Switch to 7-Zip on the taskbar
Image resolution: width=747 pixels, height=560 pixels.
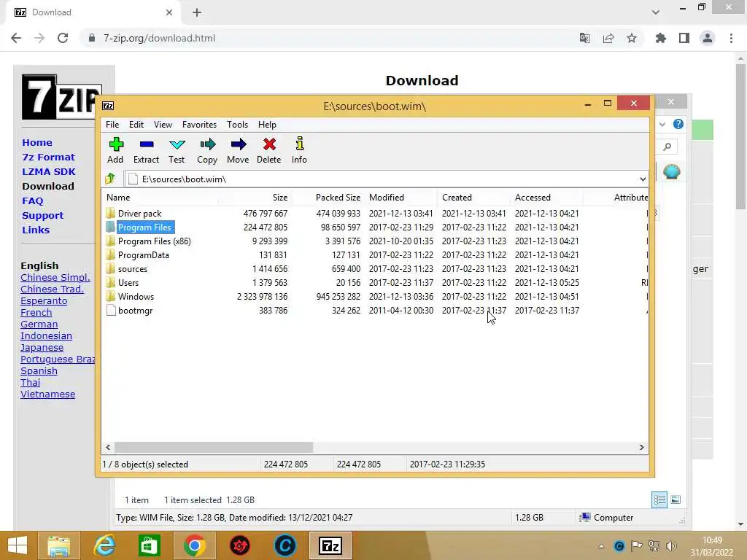330,545
